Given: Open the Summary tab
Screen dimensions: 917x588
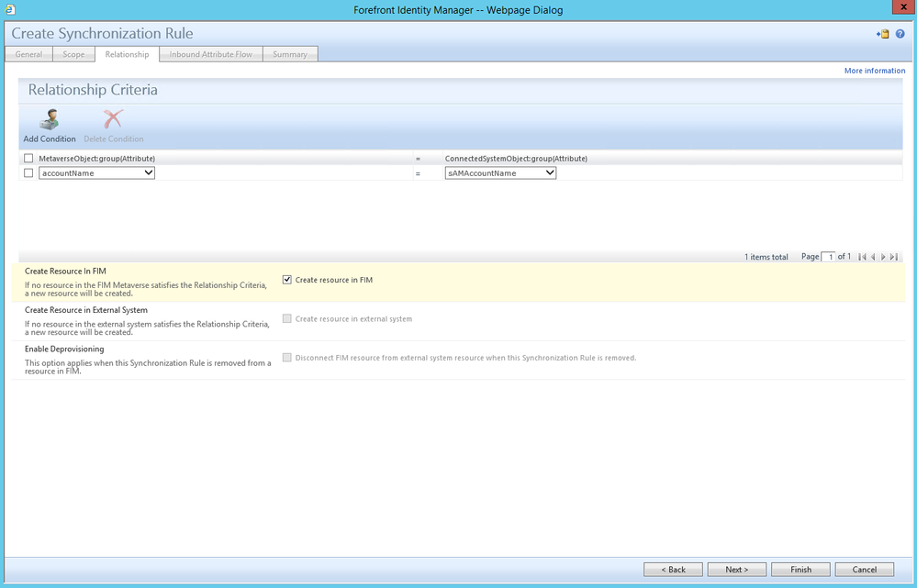Looking at the screenshot, I should (x=290, y=54).
